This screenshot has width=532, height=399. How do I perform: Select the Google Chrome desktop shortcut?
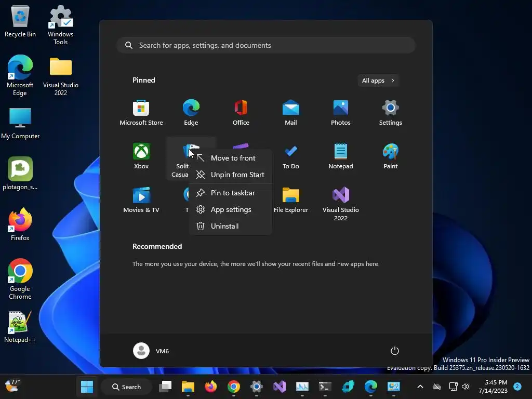pos(20,279)
